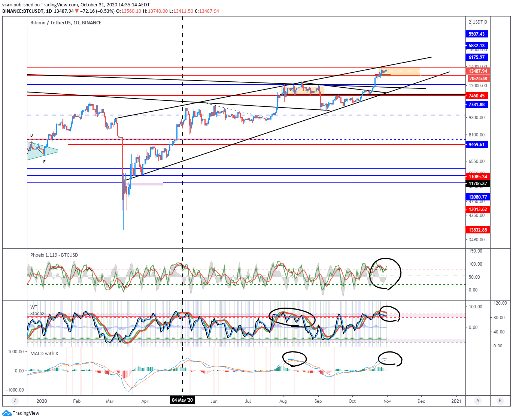This screenshot has width=513, height=420.
Task: Select the 9469.61 red price label
Action: 477,145
